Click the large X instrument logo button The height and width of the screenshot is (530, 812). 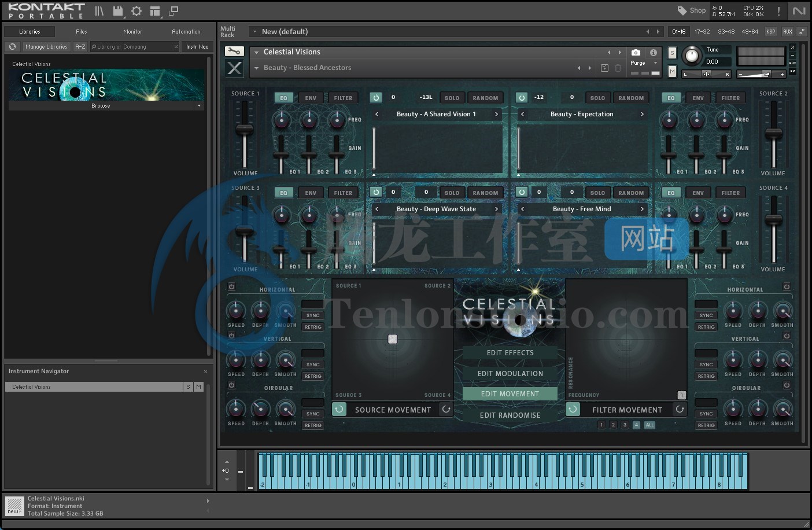[x=234, y=68]
